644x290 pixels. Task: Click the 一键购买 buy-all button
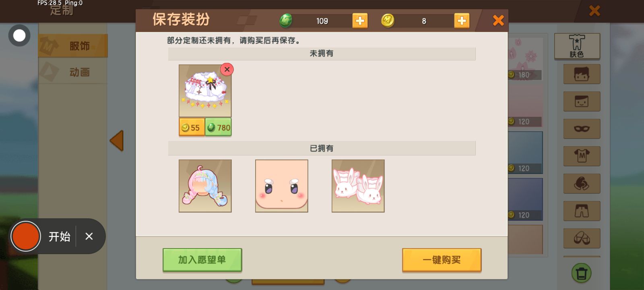[442, 260]
